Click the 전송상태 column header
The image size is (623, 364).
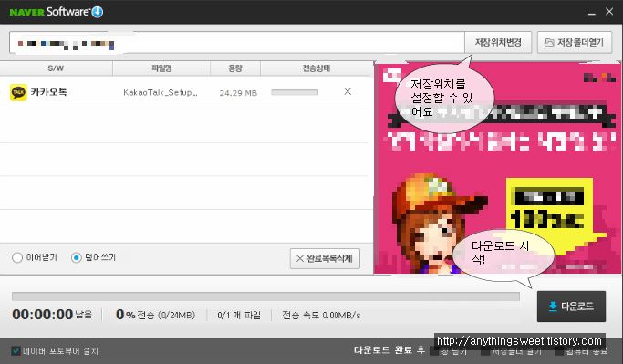(x=317, y=68)
